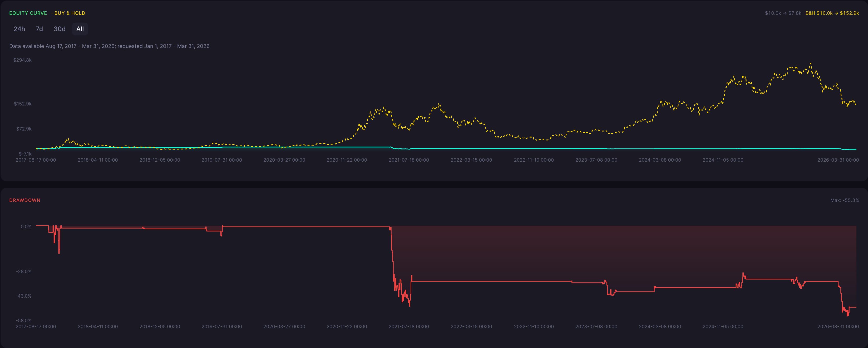The image size is (868, 348).
Task: Switch to the 30d range
Action: (60, 29)
